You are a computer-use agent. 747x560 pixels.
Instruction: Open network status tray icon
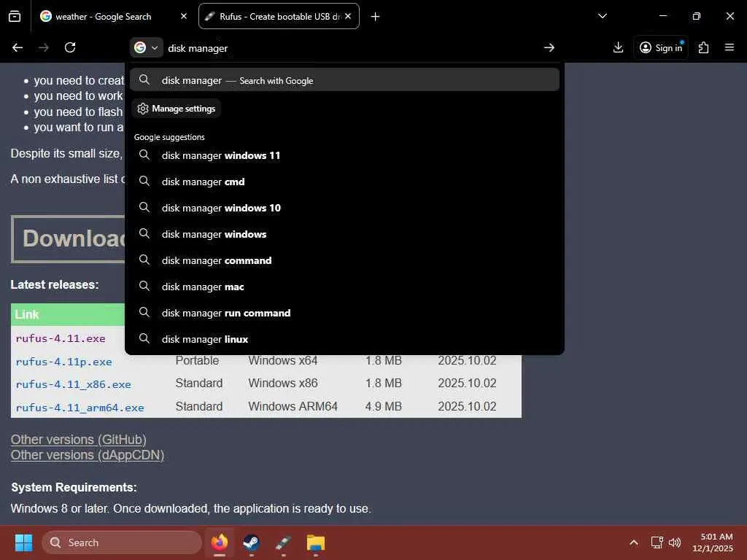point(657,542)
